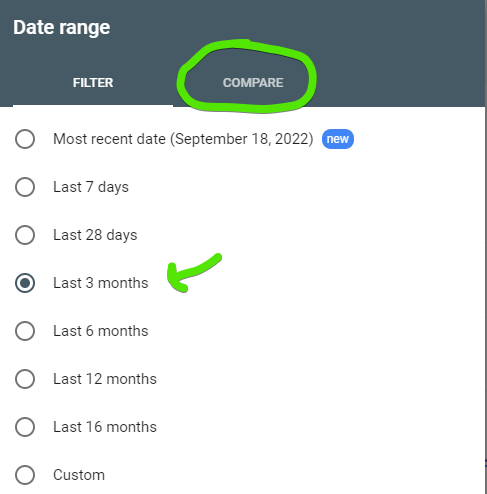This screenshot has width=487, height=494.
Task: Click the "Most recent date (September 18, 2022)" label
Action: click(183, 139)
